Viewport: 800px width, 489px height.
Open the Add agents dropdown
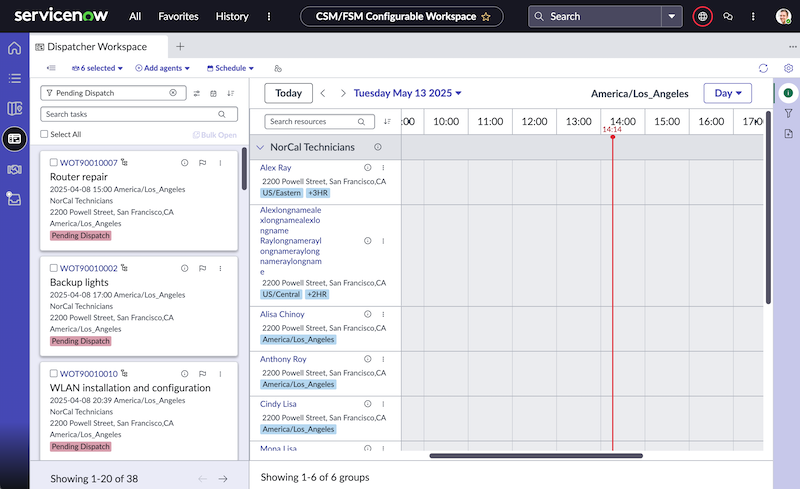(x=162, y=68)
